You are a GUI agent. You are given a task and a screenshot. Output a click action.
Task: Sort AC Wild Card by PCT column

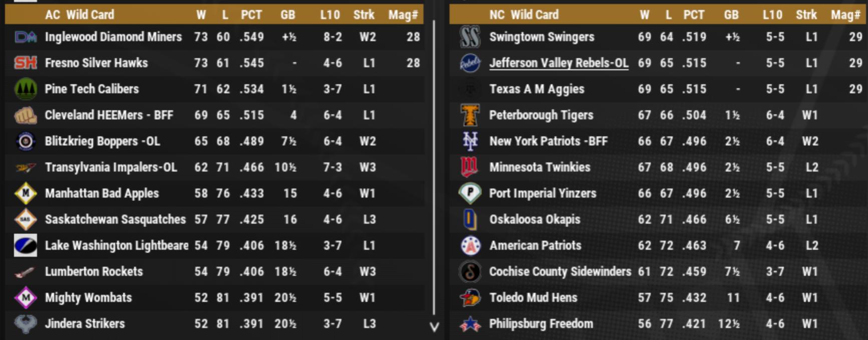click(x=251, y=15)
